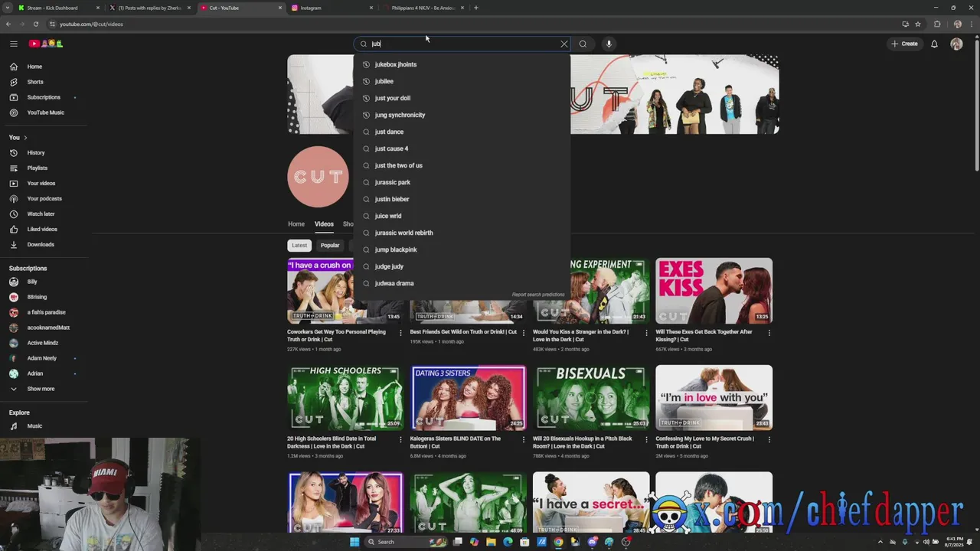Image resolution: width=980 pixels, height=551 pixels.
Task: Reload the page in the browser
Action: tap(36, 24)
